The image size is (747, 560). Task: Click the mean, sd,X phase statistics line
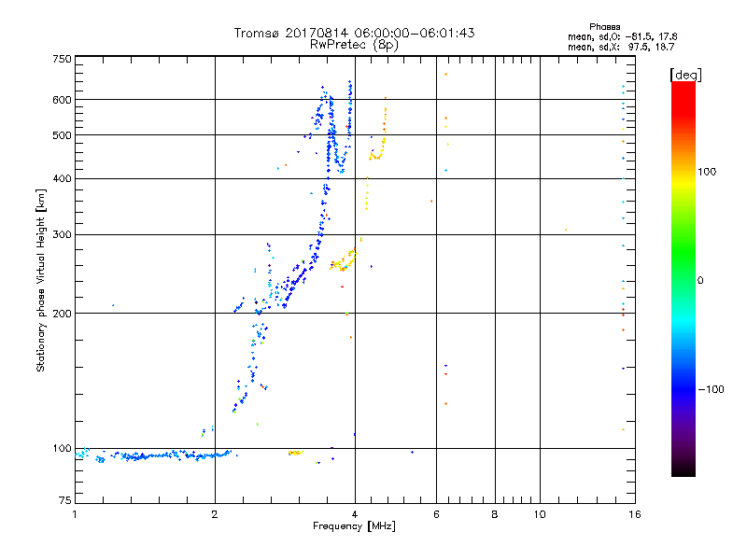(x=621, y=47)
